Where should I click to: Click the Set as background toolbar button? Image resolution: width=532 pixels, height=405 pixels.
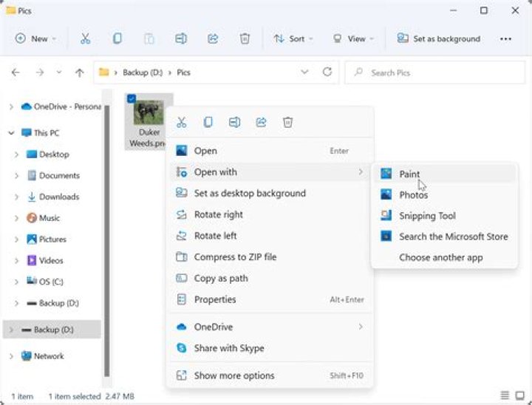click(x=438, y=38)
